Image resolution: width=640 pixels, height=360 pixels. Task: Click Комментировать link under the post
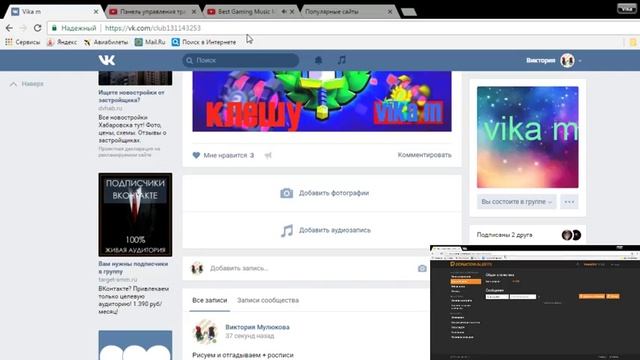[x=424, y=155]
